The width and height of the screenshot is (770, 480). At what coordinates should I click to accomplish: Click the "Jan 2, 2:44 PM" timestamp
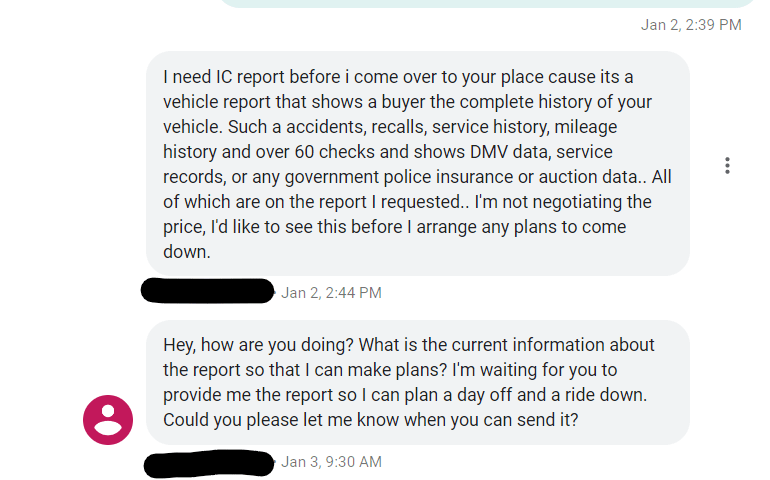pos(331,293)
